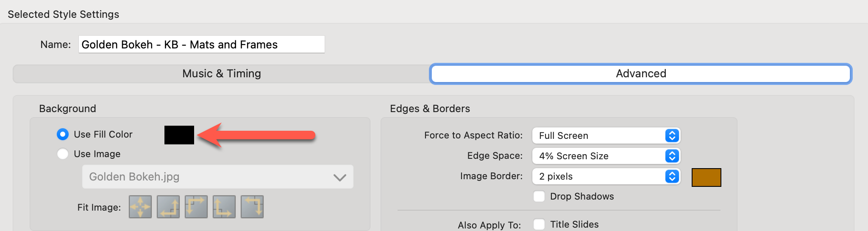The width and height of the screenshot is (868, 231).
Task: Click the 4% Screen Size stepper arrows
Action: click(x=672, y=156)
